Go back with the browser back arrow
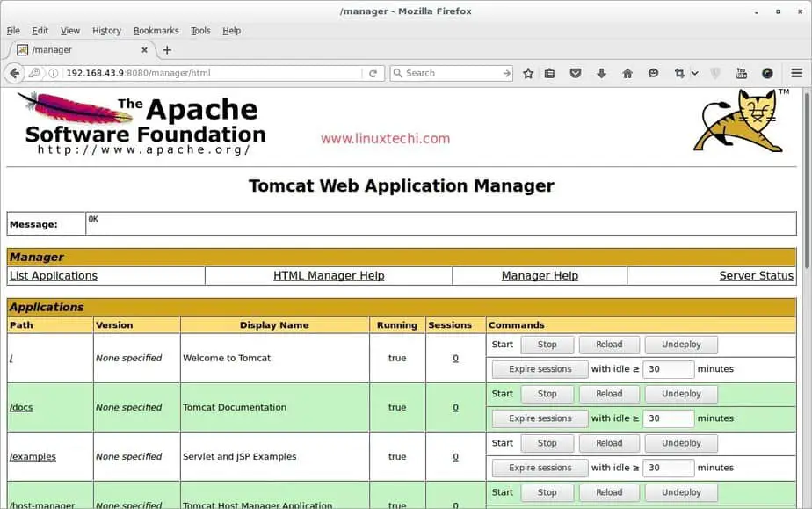 tap(14, 73)
